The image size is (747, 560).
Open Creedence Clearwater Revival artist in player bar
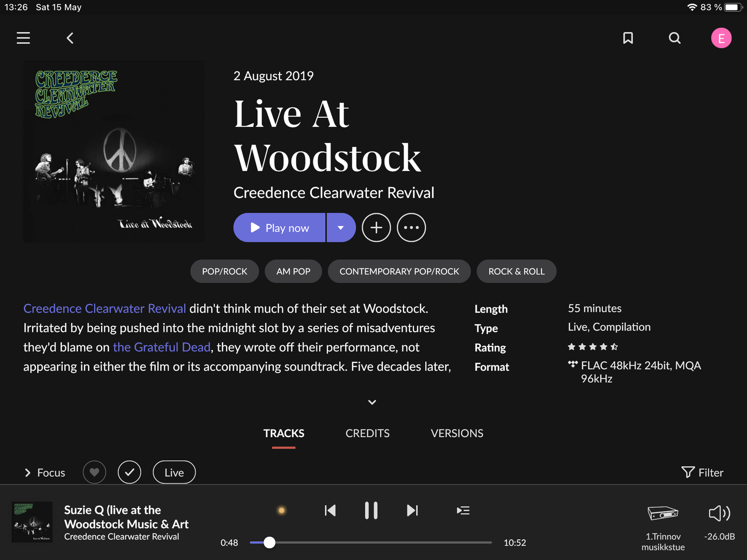tap(121, 537)
